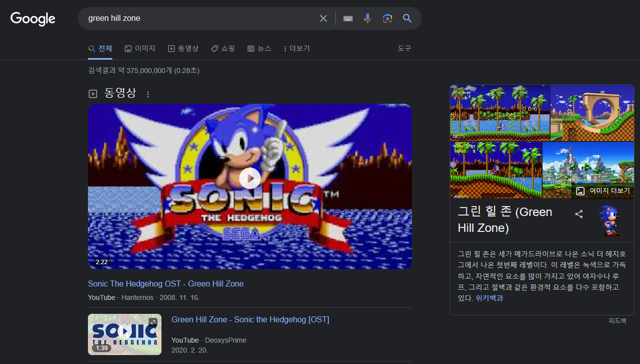Click the 그린 힐 존 (Green Hill Zone) title
Screen dimensions: 640x364
pos(505,219)
